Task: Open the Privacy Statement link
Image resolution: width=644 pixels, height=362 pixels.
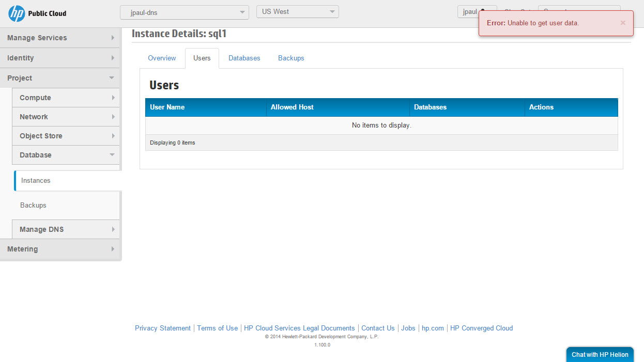Action: click(x=163, y=328)
